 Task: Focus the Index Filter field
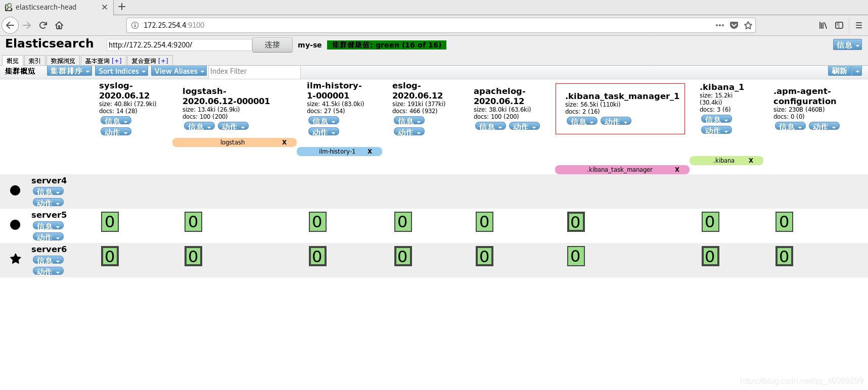pos(254,71)
